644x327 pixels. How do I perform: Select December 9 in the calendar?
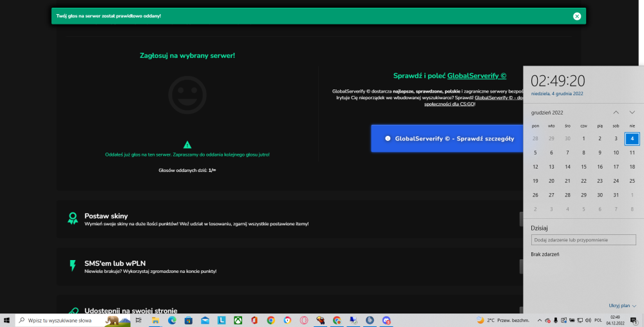[x=600, y=153]
